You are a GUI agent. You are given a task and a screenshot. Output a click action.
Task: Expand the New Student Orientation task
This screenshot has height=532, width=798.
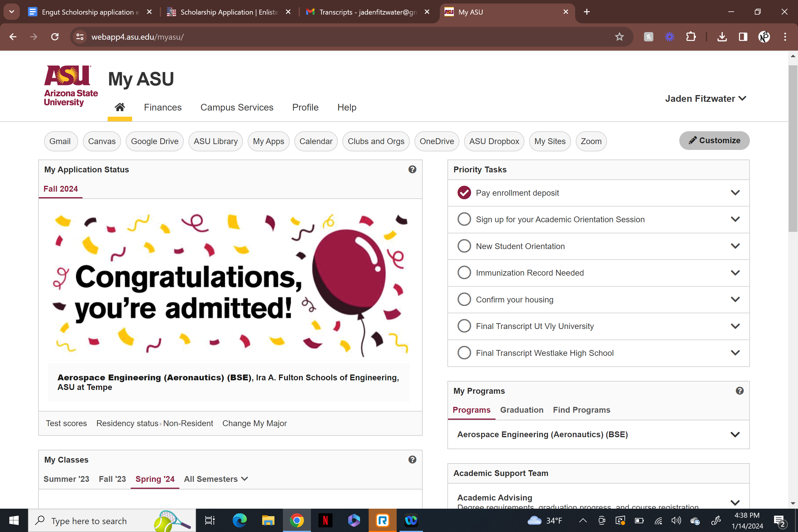pyautogui.click(x=735, y=246)
